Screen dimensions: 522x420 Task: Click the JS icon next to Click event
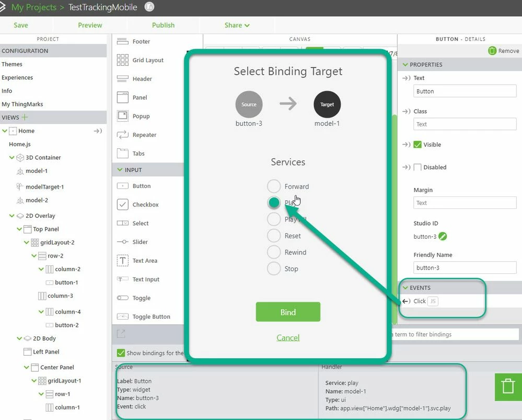point(433,301)
